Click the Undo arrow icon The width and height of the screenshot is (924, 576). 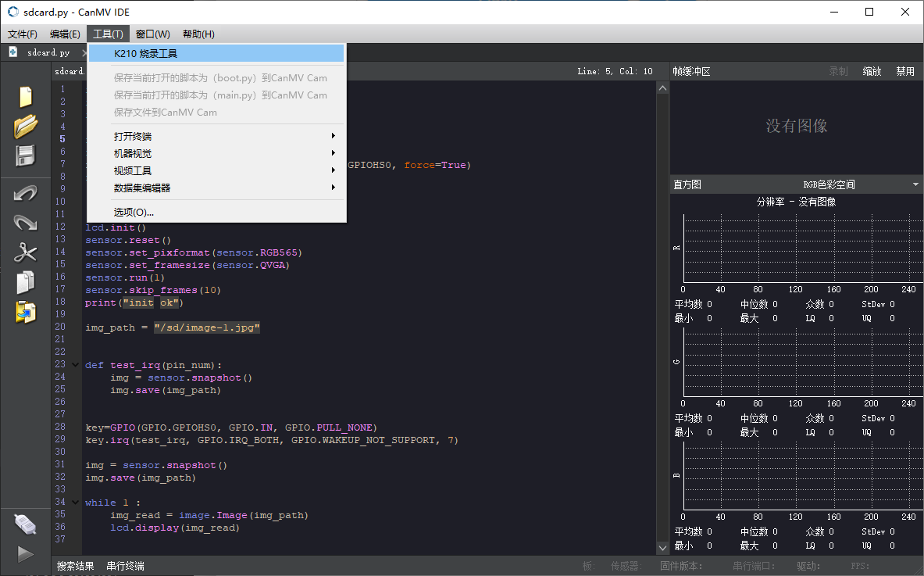[x=25, y=193]
